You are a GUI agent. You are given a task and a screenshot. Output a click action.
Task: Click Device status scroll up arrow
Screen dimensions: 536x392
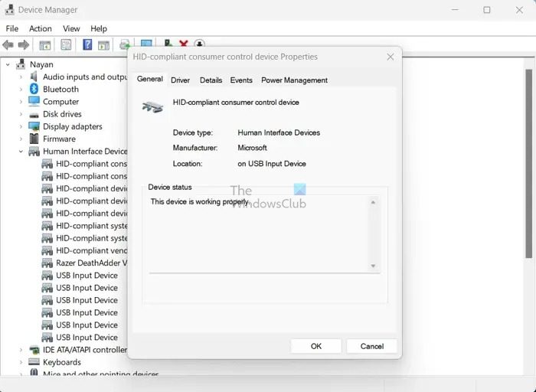(x=373, y=203)
